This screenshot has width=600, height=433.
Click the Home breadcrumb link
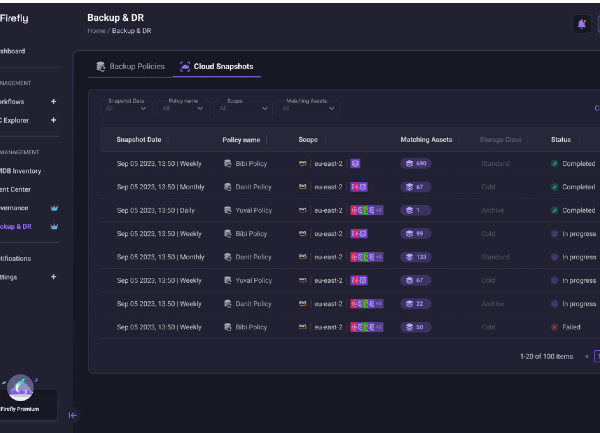[x=96, y=31]
